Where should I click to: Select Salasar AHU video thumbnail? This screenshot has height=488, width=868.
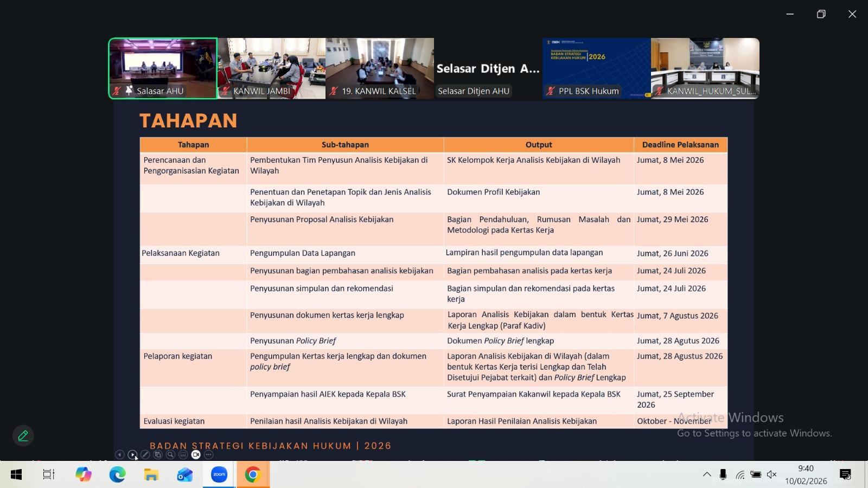pyautogui.click(x=163, y=68)
